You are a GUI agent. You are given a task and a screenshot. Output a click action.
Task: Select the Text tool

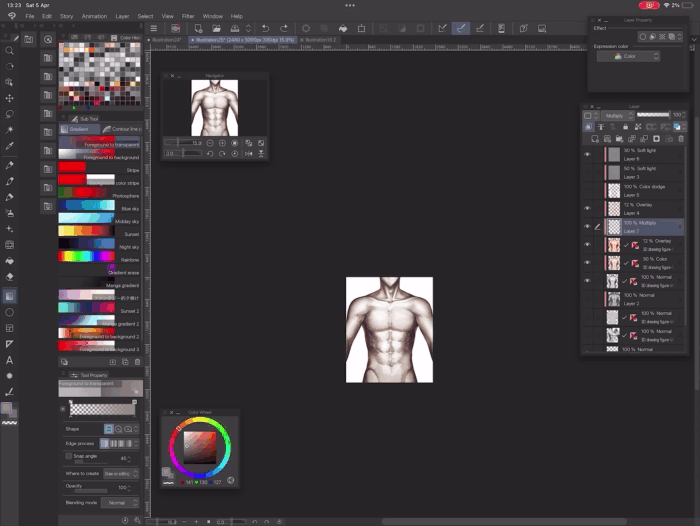pos(10,360)
